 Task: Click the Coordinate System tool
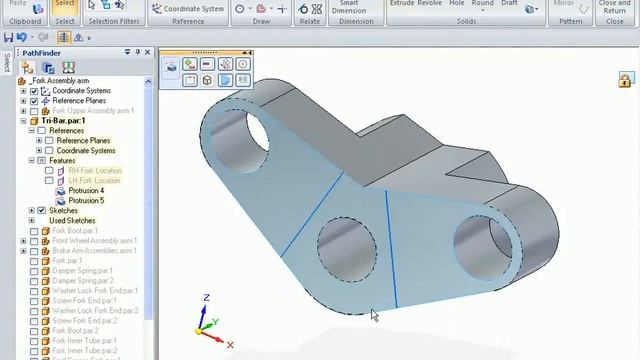click(188, 8)
